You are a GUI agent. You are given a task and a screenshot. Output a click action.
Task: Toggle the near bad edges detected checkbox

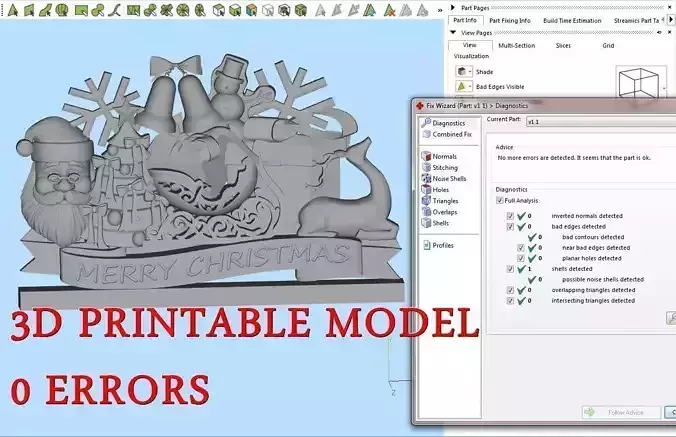pos(521,248)
